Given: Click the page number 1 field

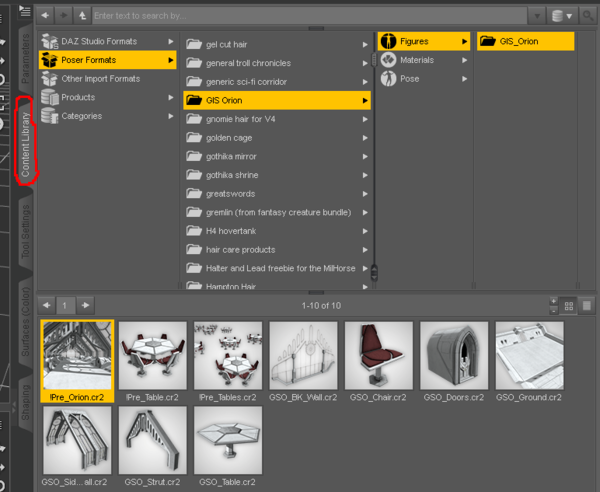Looking at the screenshot, I should 66,306.
